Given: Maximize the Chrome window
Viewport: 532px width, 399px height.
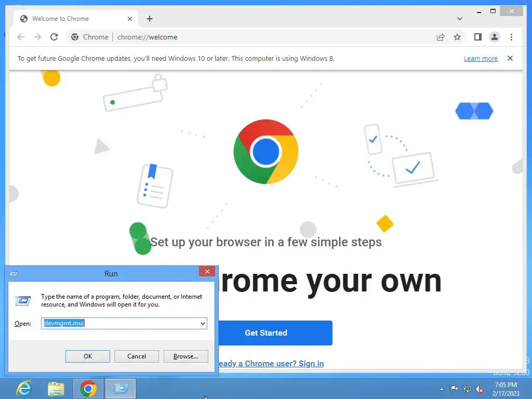Looking at the screenshot, I should (493, 11).
